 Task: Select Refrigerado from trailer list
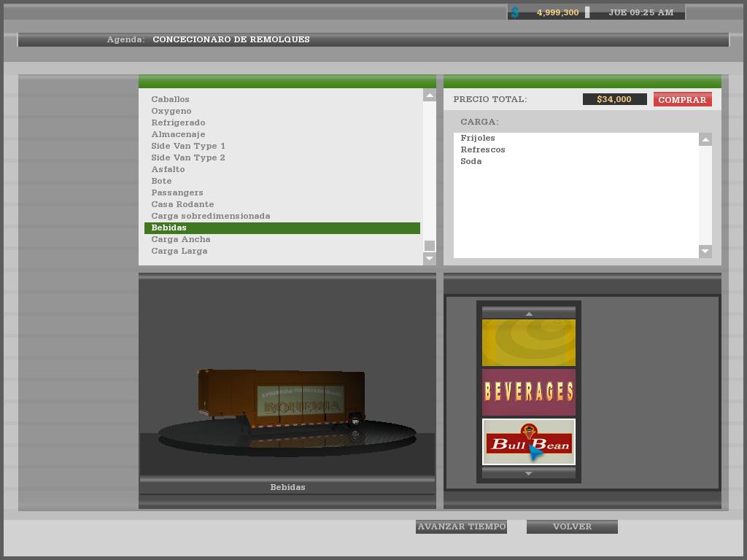pyautogui.click(x=178, y=122)
